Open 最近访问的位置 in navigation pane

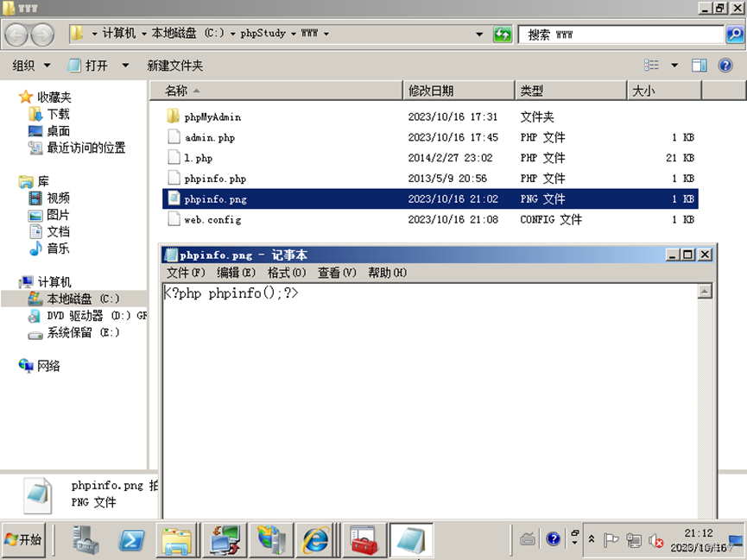tap(85, 148)
